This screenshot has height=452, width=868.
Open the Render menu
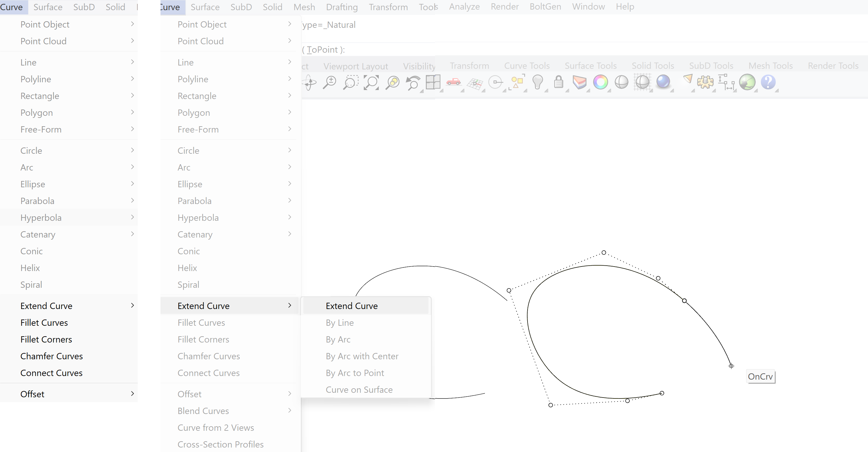pos(505,7)
